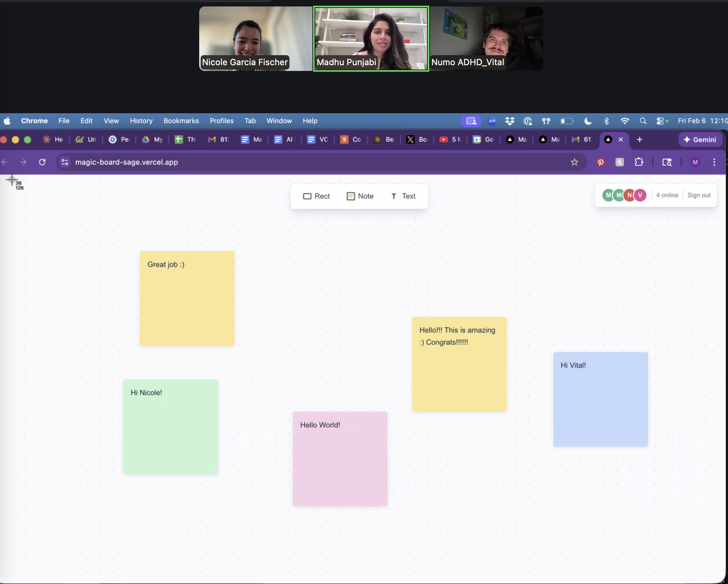
Task: Toggle Bluetooth from the menu bar
Action: coord(607,121)
